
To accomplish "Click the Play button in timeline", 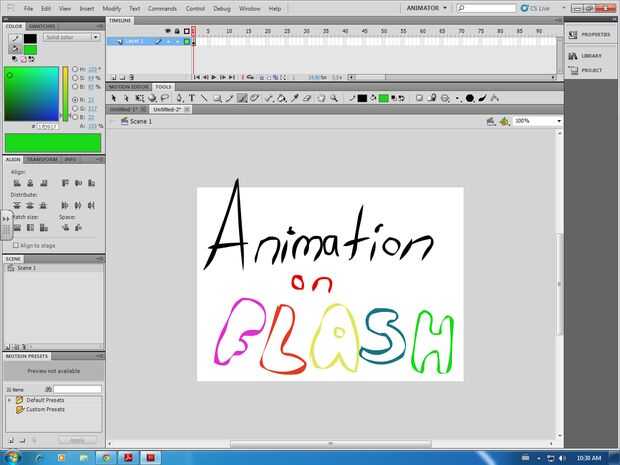I will click(214, 77).
